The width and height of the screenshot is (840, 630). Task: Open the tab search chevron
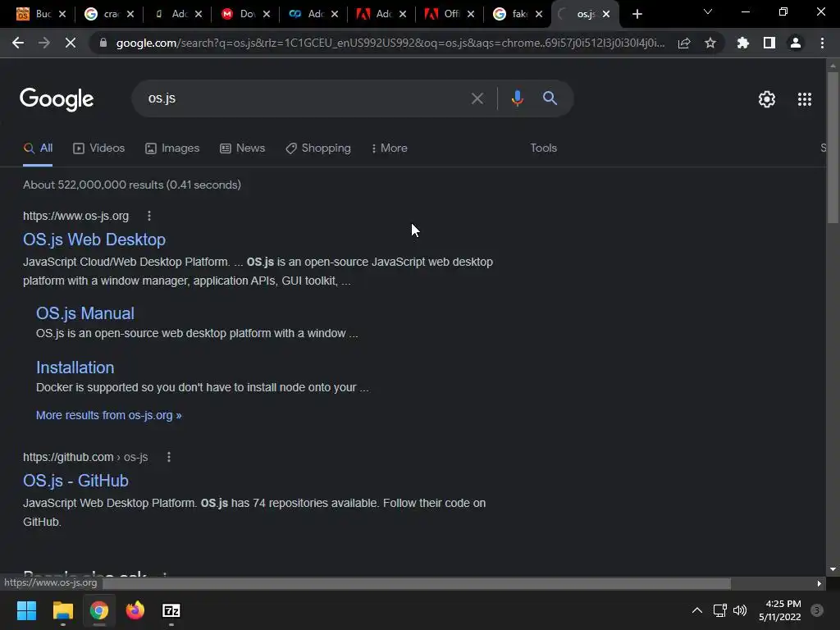(x=707, y=11)
